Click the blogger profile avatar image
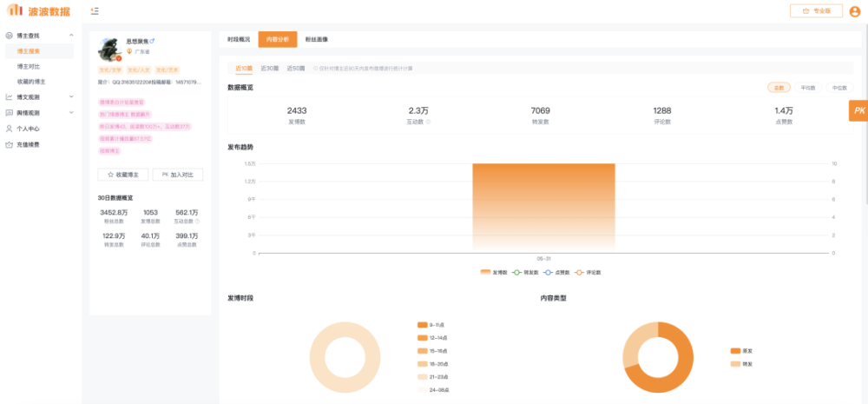 [x=109, y=50]
